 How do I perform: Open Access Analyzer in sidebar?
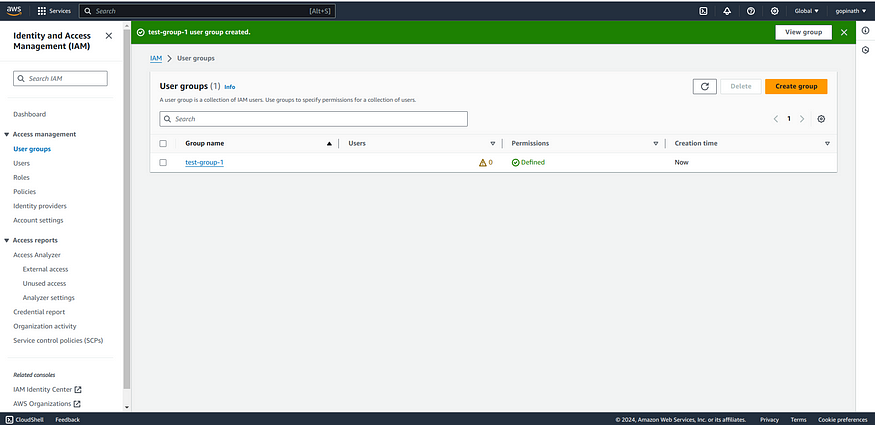(x=37, y=255)
